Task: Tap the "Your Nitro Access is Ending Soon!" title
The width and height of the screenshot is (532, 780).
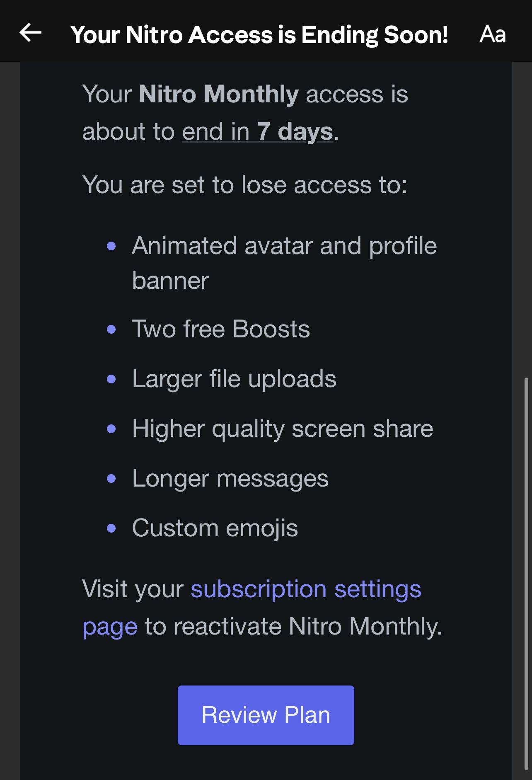Action: [x=259, y=34]
